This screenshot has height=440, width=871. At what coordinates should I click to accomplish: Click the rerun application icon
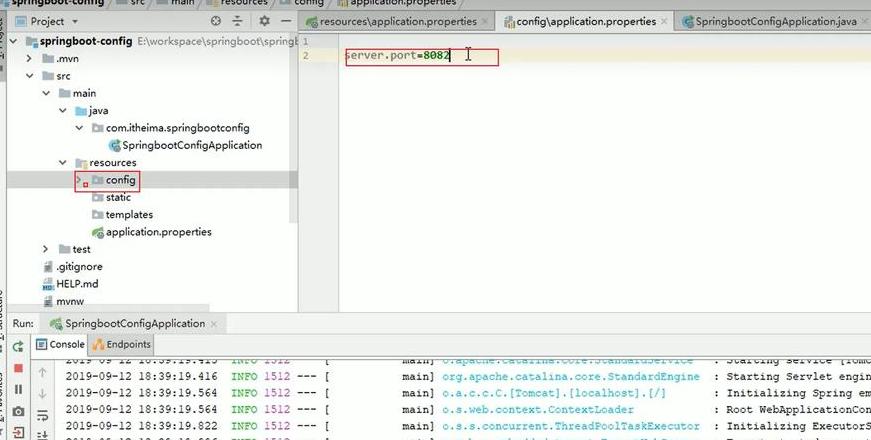pyautogui.click(x=18, y=347)
